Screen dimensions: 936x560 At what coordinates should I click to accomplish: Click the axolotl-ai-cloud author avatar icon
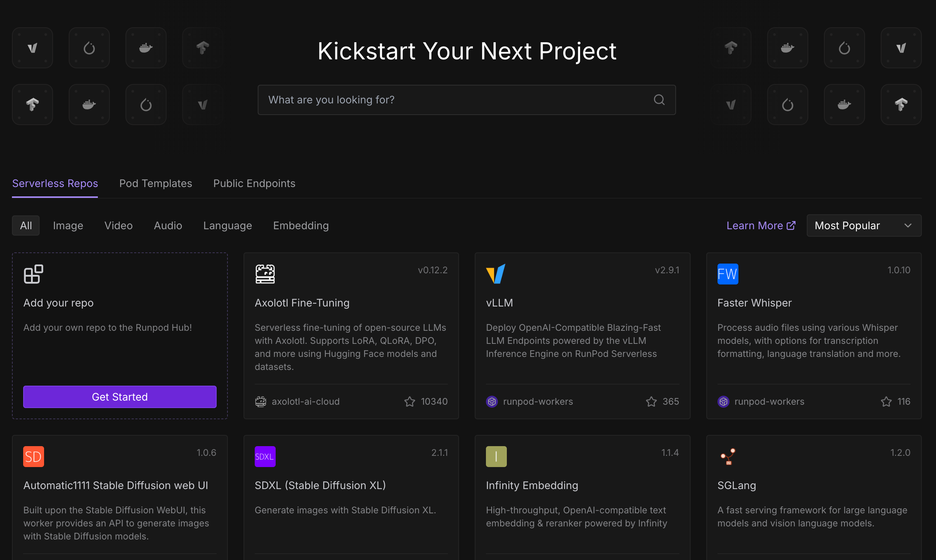(260, 401)
